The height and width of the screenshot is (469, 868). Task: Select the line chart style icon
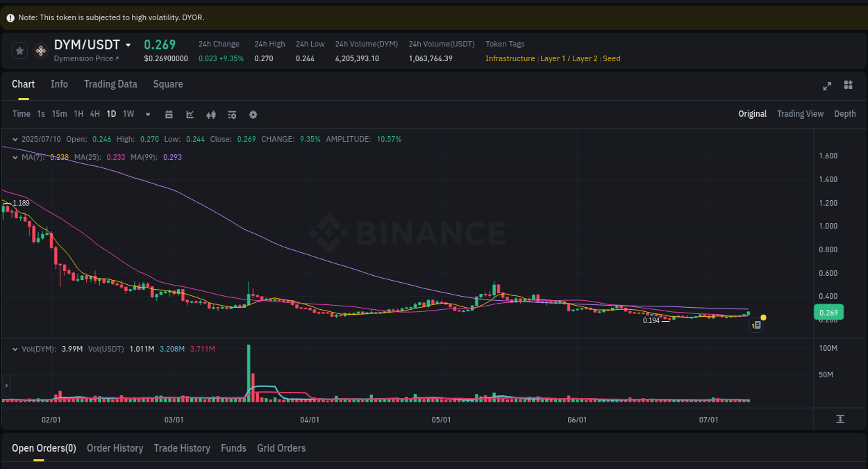190,114
